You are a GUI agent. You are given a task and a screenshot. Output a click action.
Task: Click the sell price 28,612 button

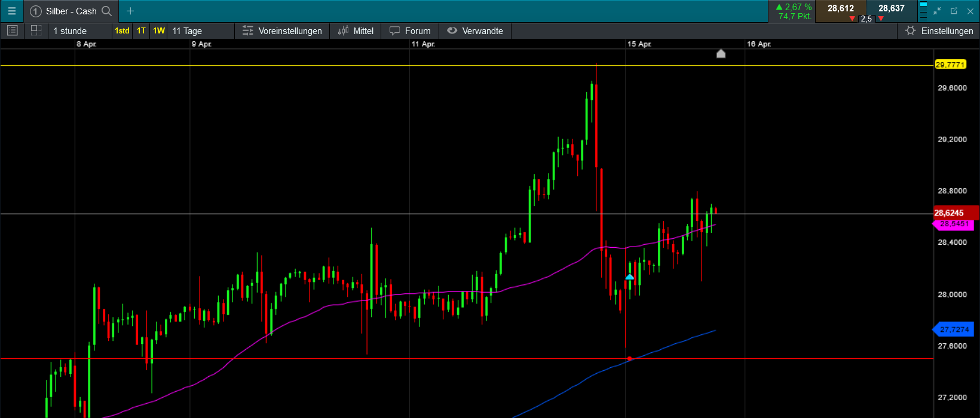coord(841,11)
